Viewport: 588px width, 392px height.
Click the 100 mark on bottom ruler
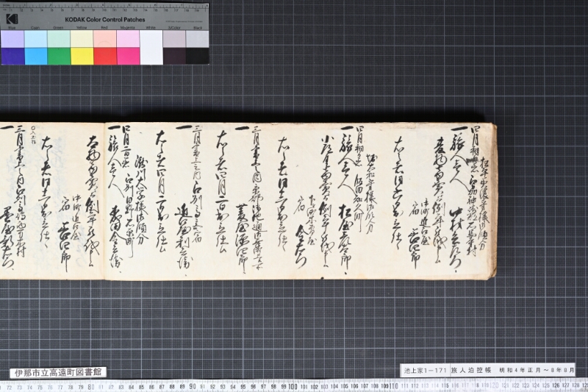tap(293, 386)
